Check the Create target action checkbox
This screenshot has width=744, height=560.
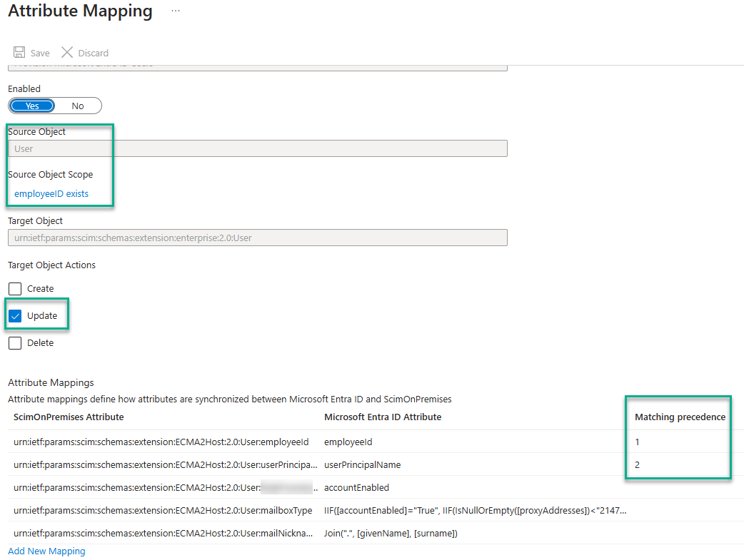(15, 289)
